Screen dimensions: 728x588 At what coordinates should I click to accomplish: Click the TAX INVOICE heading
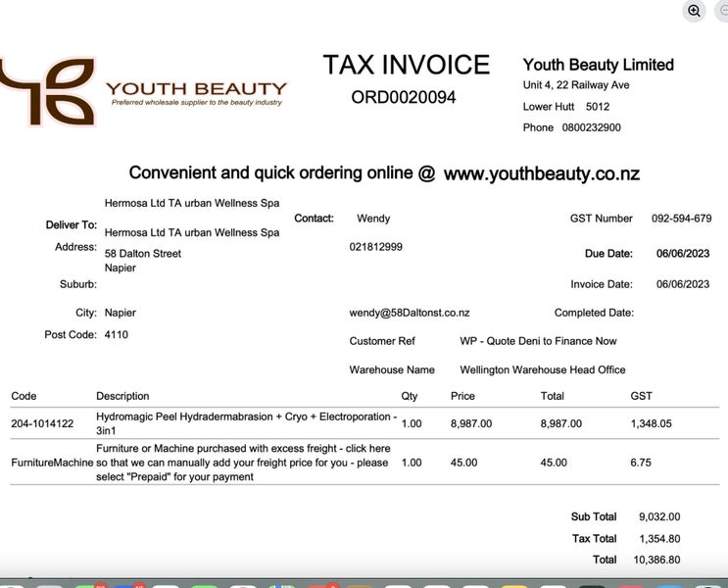(406, 65)
